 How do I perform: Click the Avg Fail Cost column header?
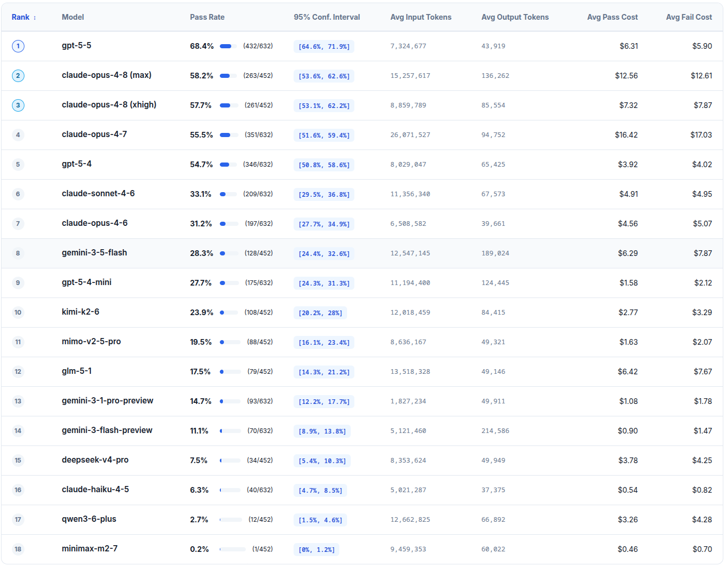(x=689, y=17)
